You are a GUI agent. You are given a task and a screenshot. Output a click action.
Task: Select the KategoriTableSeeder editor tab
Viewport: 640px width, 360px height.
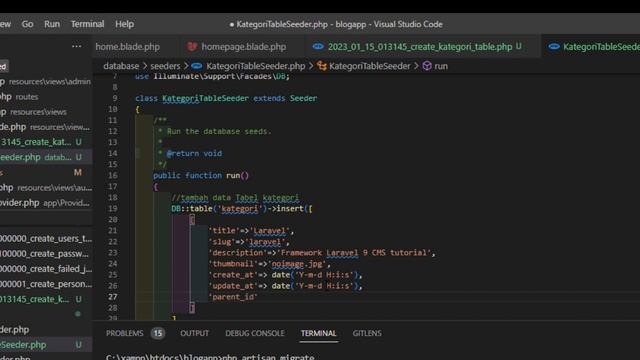tap(601, 47)
